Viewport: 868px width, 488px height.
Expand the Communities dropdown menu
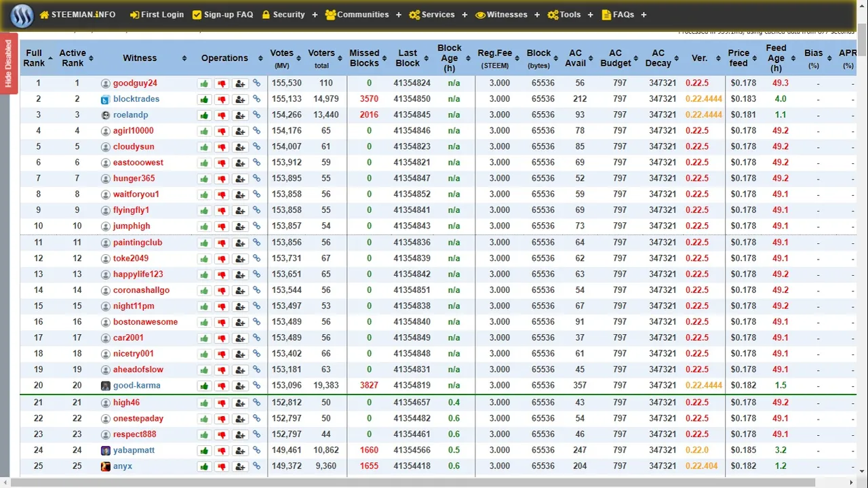(x=363, y=15)
